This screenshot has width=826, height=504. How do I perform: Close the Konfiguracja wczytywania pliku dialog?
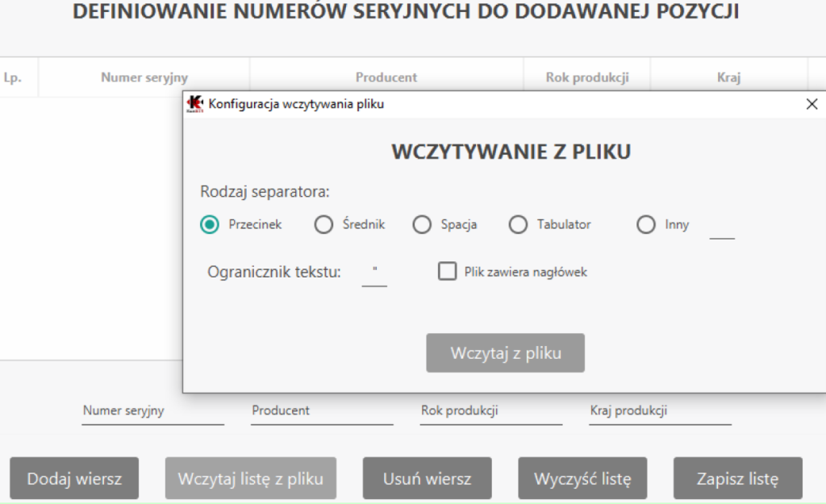(811, 104)
